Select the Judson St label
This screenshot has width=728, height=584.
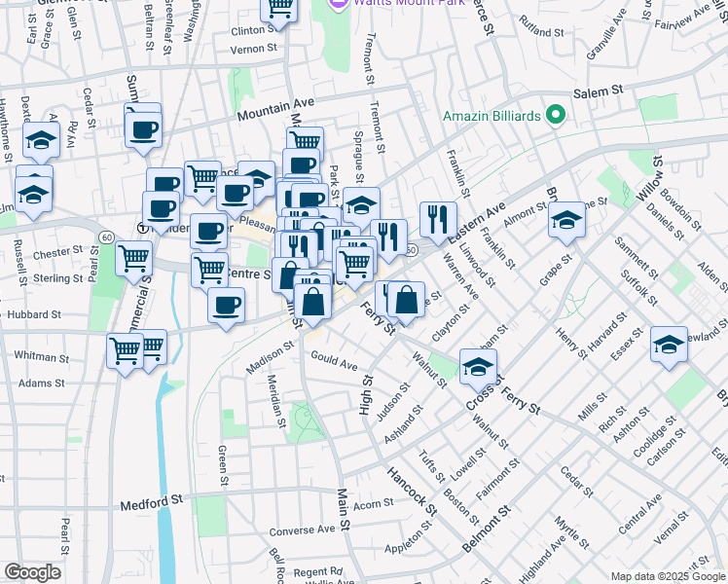pos(393,402)
